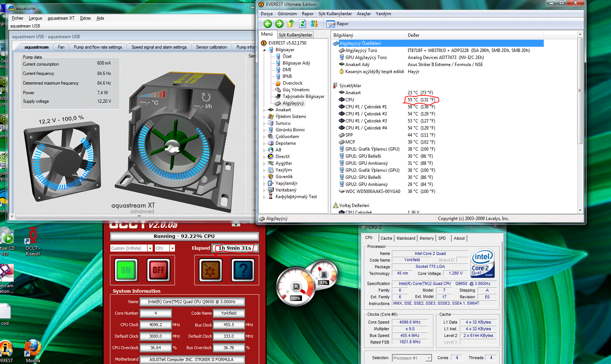
Task: Expand the Görüntü Birimi tree node
Action: [264, 130]
